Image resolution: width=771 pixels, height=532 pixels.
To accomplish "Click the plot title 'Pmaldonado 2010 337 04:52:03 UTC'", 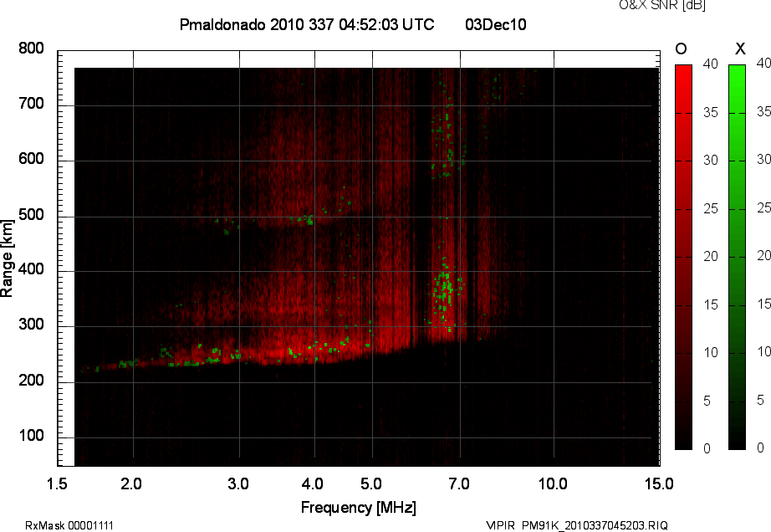I will point(307,24).
